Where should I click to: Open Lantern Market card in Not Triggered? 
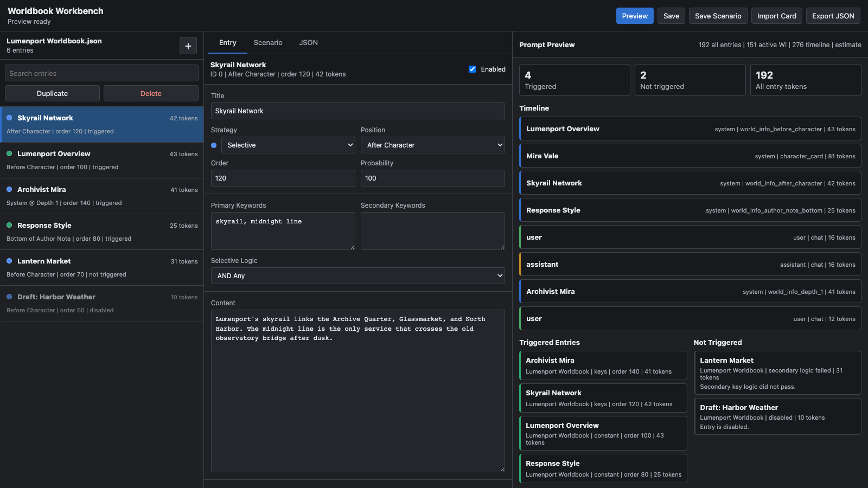[777, 373]
